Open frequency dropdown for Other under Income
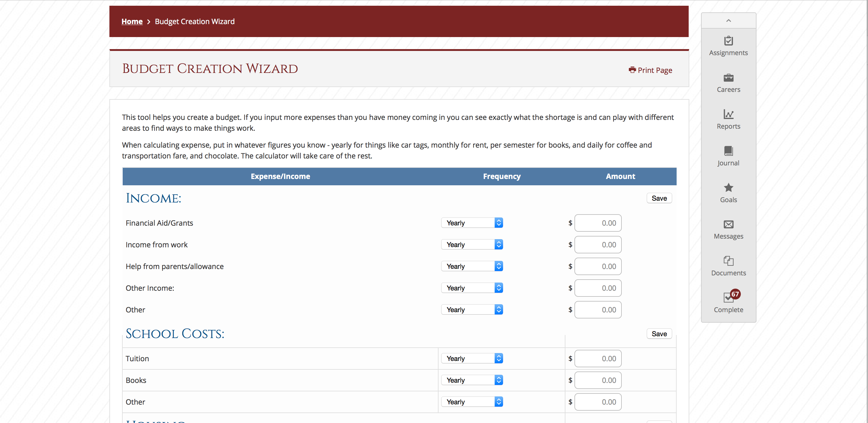868x423 pixels. [x=472, y=309]
